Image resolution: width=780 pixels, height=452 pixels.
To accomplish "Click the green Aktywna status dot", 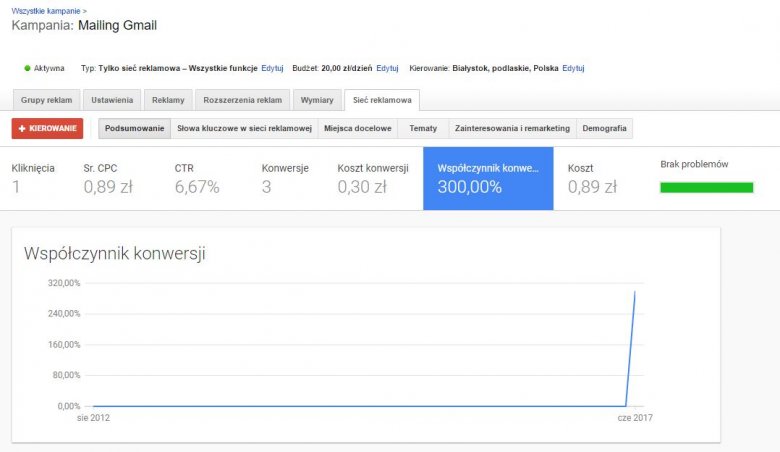I will pyautogui.click(x=27, y=68).
